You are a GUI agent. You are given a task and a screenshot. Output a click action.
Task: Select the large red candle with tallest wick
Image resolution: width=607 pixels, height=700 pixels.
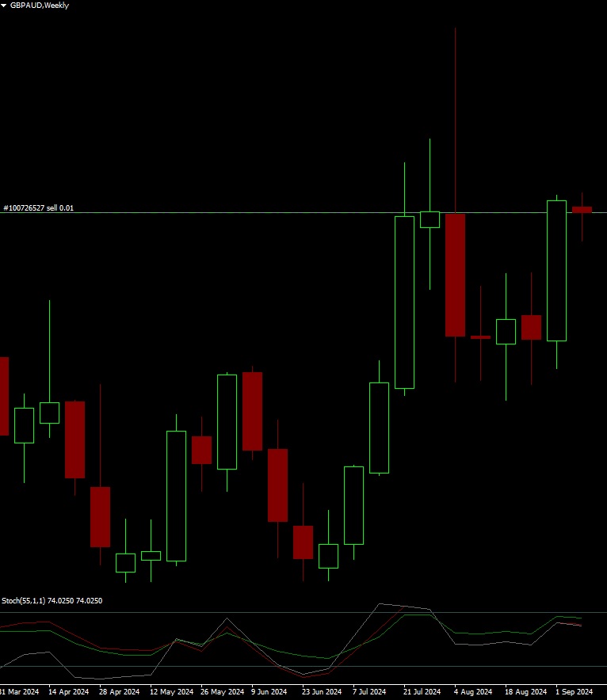point(455,275)
